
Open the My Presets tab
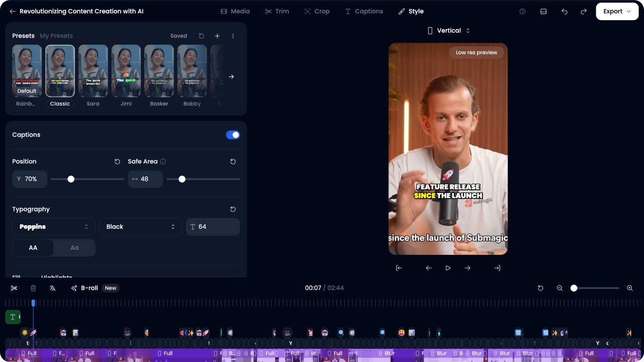click(x=56, y=36)
